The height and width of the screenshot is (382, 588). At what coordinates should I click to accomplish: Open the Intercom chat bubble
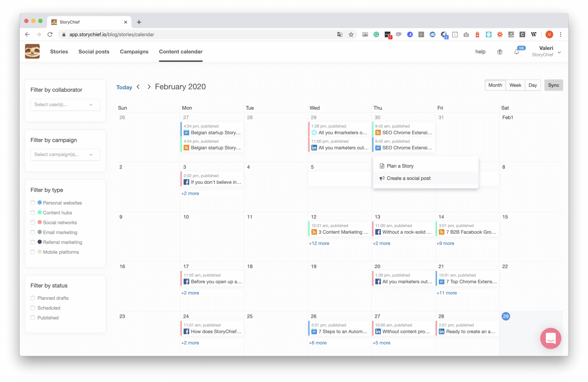click(x=551, y=339)
